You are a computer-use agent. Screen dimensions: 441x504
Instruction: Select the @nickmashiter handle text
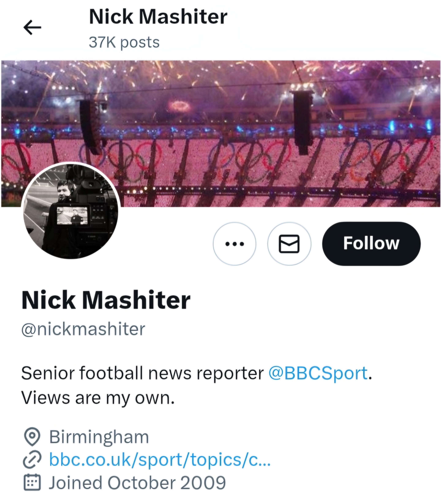click(x=83, y=329)
